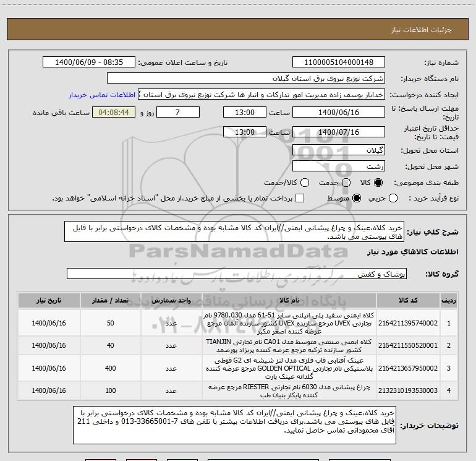The height and width of the screenshot is (461, 476).
Task: Click the ردیف column header
Action: (x=449, y=300)
